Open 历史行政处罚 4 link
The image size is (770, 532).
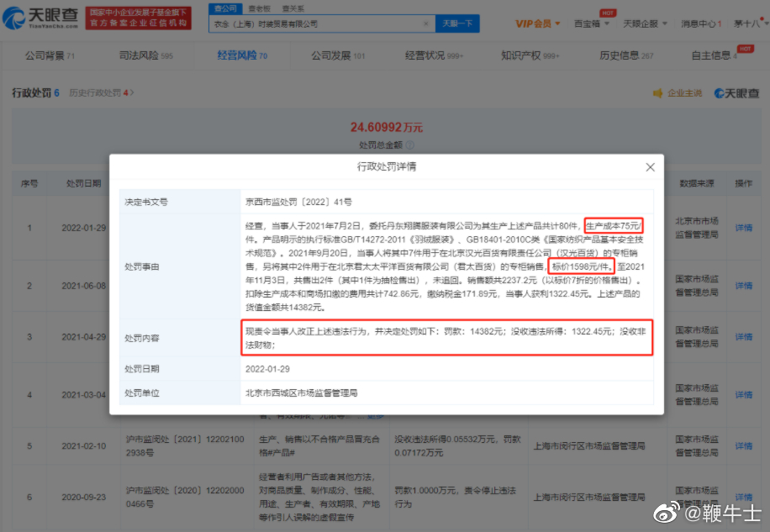pyautogui.click(x=101, y=92)
